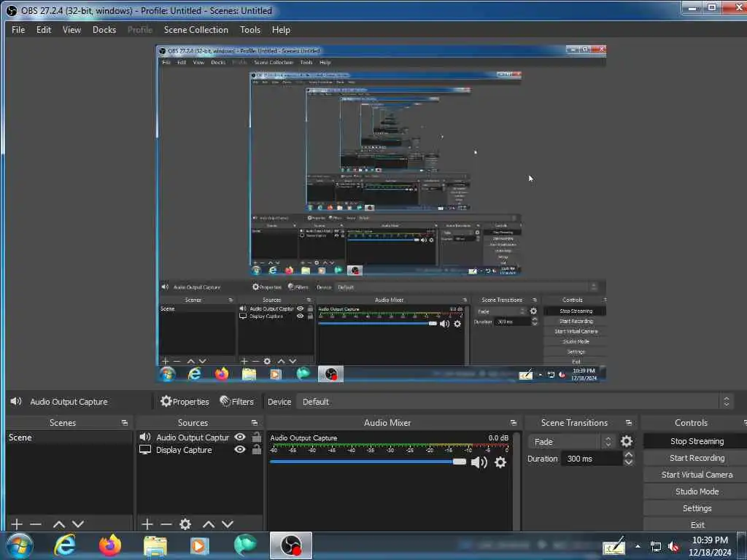The image size is (747, 560).
Task: Click the pen input tray icon
Action: [x=614, y=546]
